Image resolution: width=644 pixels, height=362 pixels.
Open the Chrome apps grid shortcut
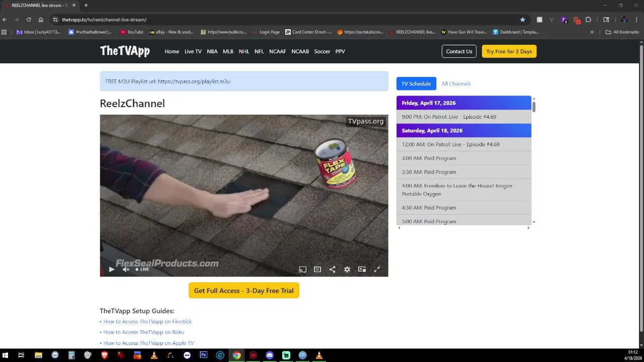tap(5, 32)
